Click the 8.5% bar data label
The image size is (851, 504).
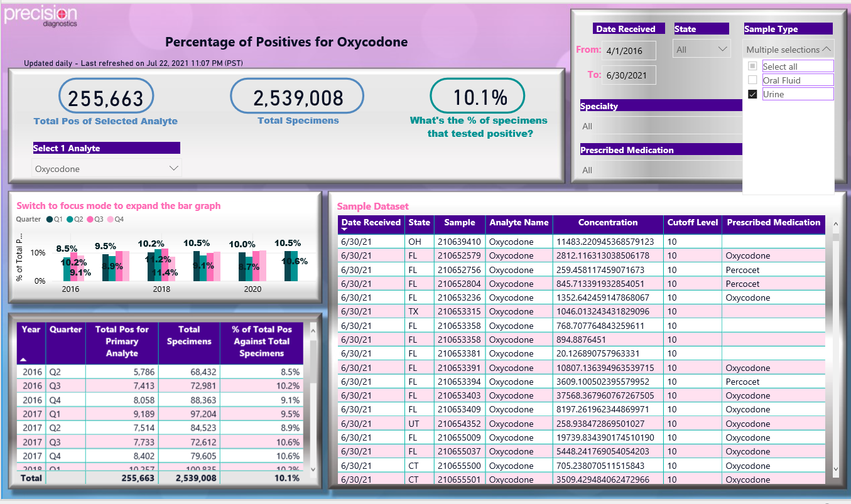(67, 249)
